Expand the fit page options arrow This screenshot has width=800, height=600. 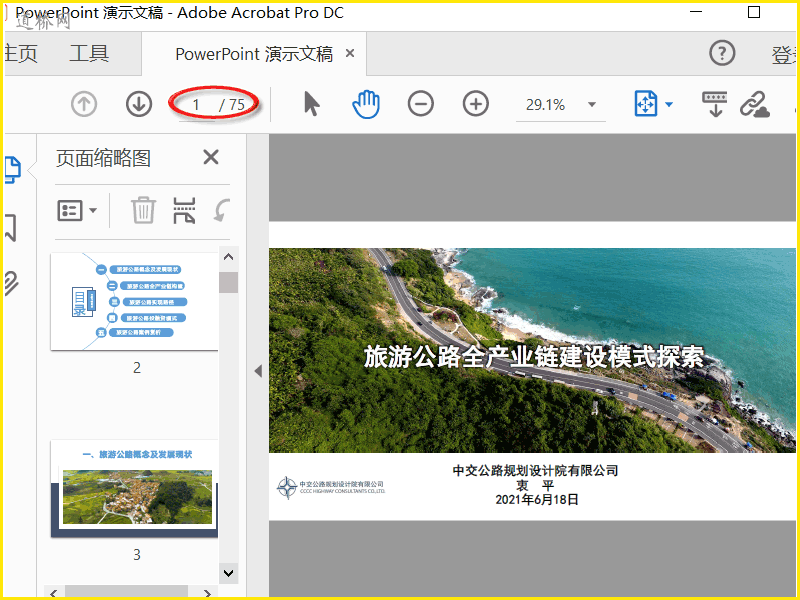pyautogui.click(x=669, y=105)
